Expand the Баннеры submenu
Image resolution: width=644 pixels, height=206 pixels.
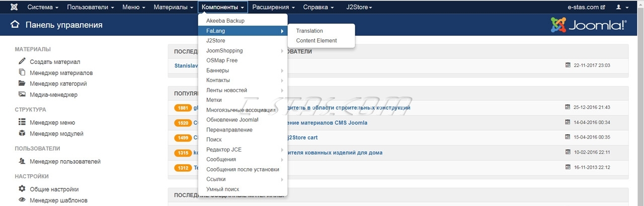tap(243, 71)
